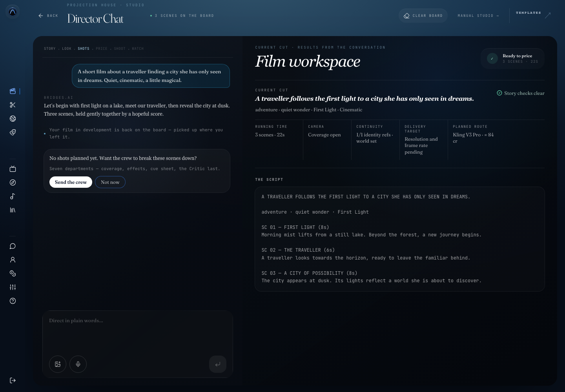Open the compass explore icon in sidebar

pyautogui.click(x=13, y=183)
